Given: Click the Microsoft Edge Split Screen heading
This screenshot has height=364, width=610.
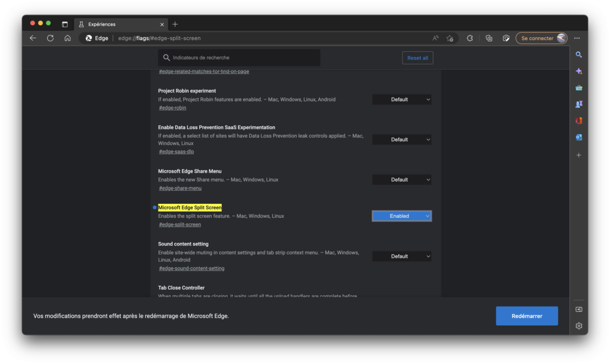Looking at the screenshot, I should click(190, 208).
